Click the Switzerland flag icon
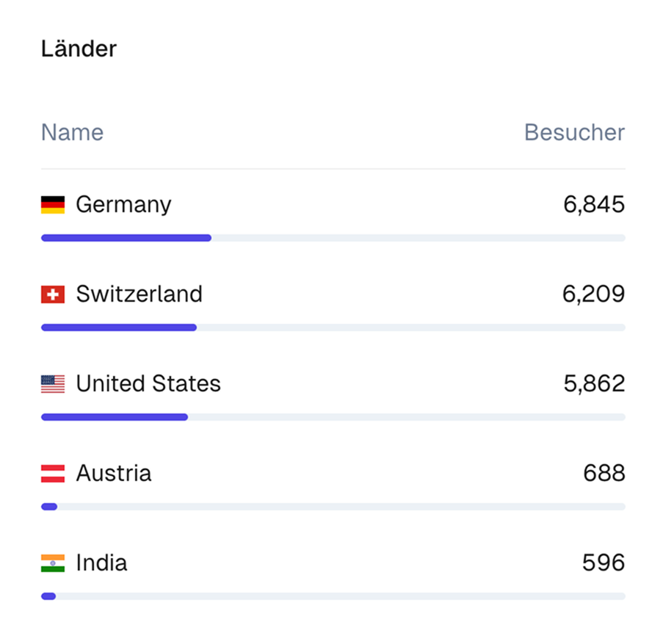The height and width of the screenshot is (644, 663). (53, 294)
